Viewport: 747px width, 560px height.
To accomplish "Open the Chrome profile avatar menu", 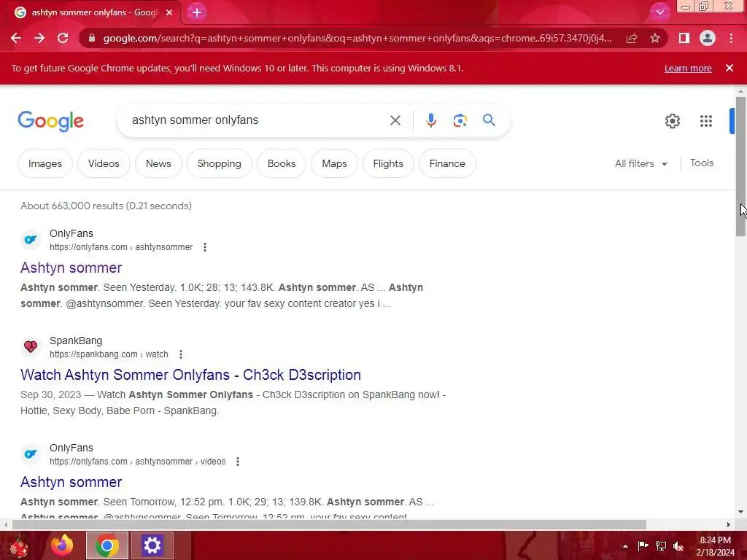I will (708, 38).
